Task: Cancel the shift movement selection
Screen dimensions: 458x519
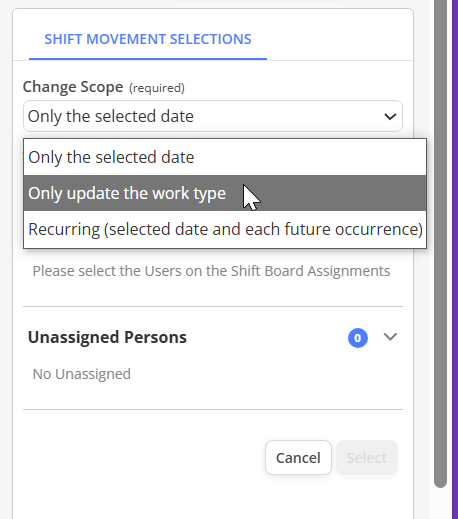Action: [298, 458]
